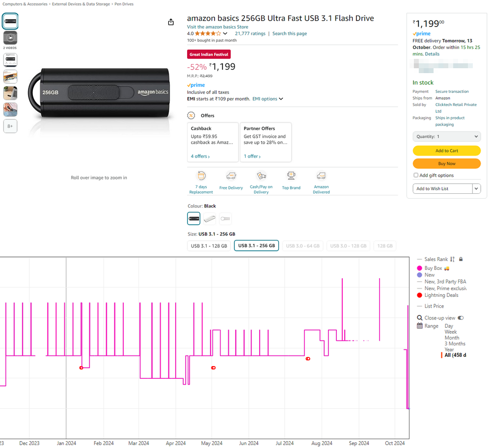Screen dimensions: 490x448
Task: Click the Range calendar icon
Action: 420,326
